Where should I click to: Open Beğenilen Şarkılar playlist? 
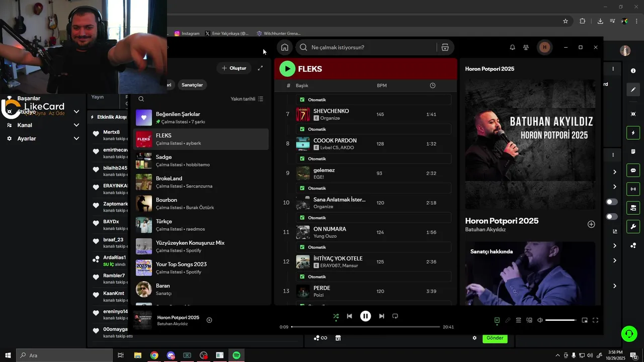201,118
